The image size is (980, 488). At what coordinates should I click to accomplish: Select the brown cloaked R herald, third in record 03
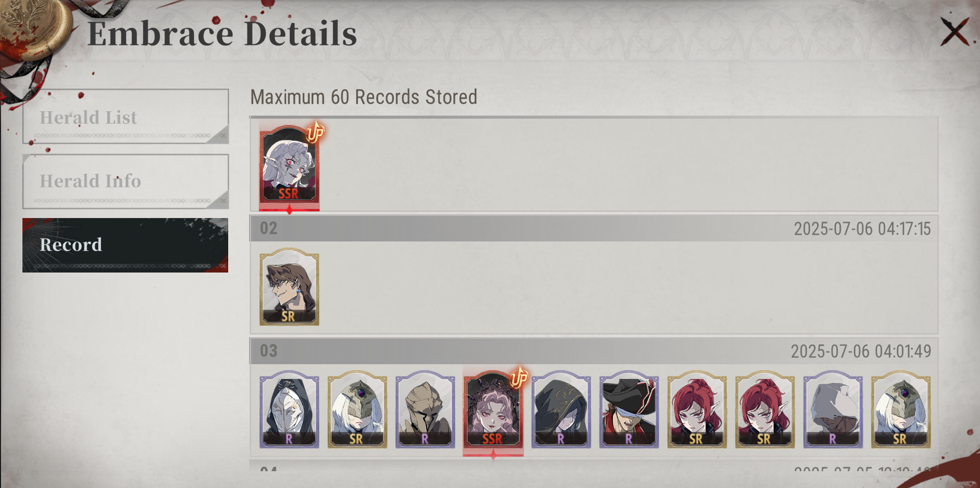pos(425,410)
